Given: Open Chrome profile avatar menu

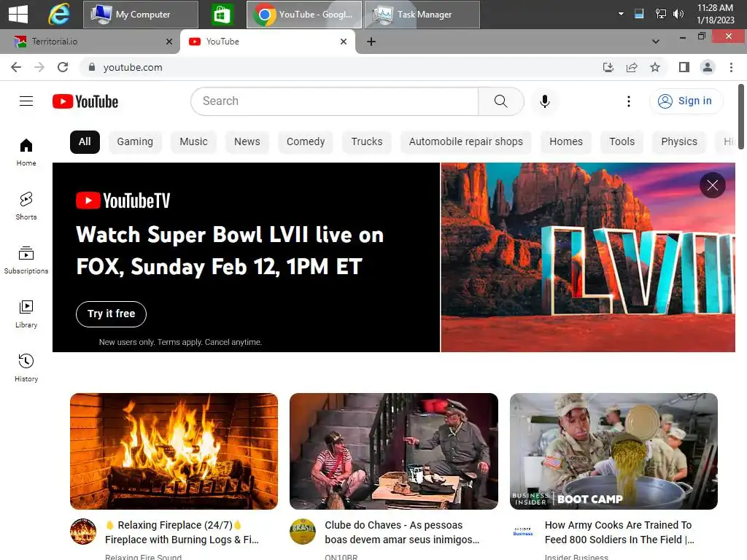Looking at the screenshot, I should (x=708, y=67).
